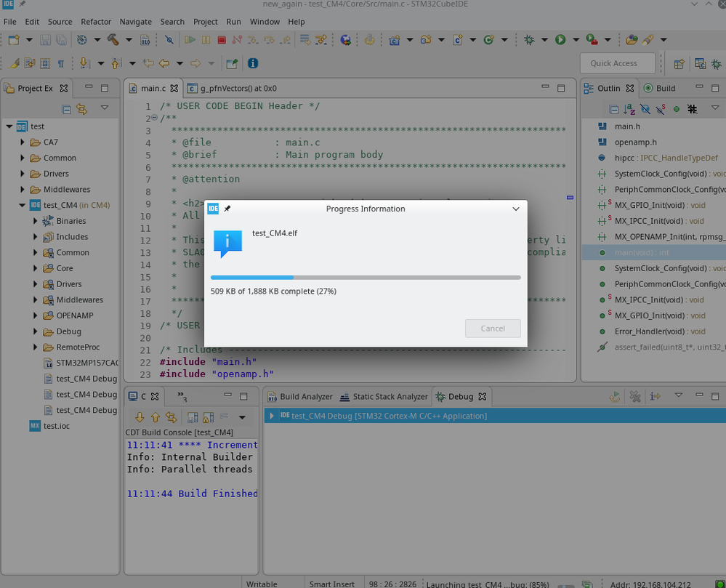
Task: Expand the Includes node
Action: (35, 237)
